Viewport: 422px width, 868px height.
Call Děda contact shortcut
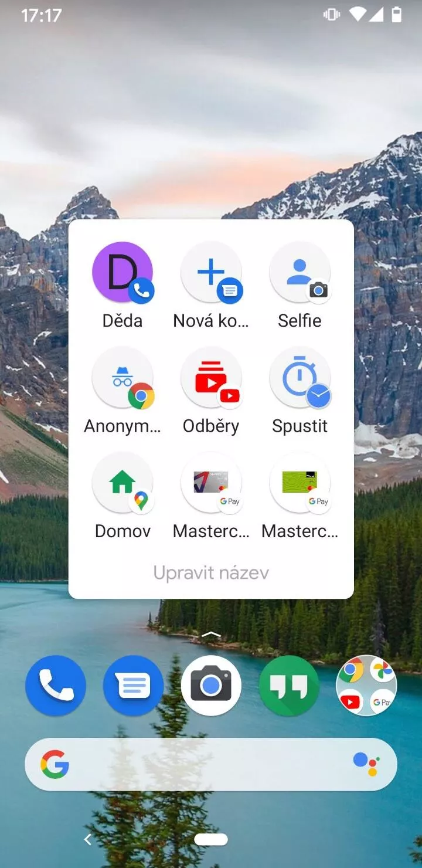click(x=122, y=273)
